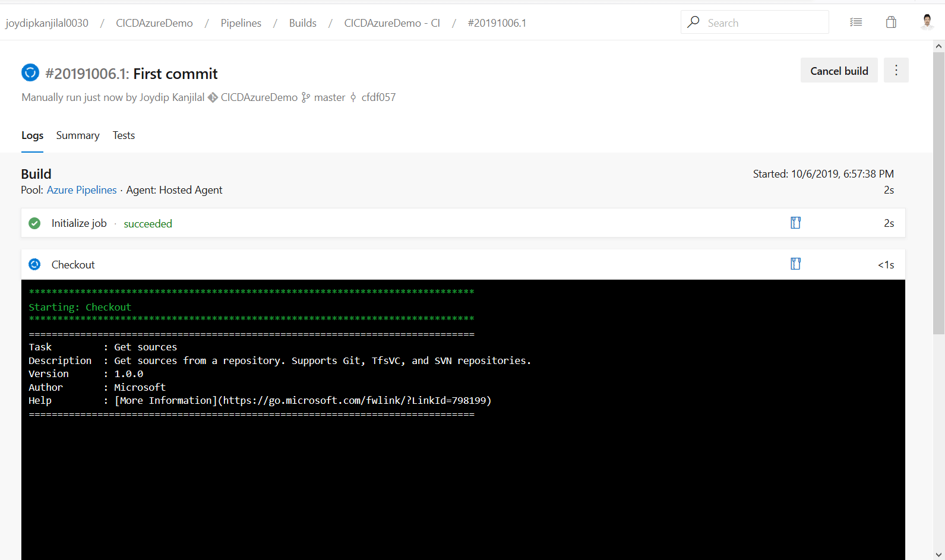The width and height of the screenshot is (945, 560).
Task: Switch to the Logs tab
Action: click(32, 135)
